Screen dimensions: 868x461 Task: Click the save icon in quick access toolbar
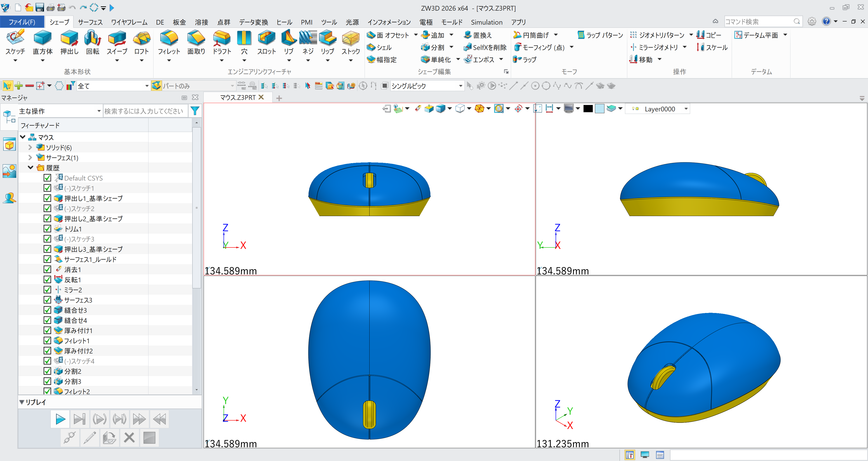click(x=39, y=7)
